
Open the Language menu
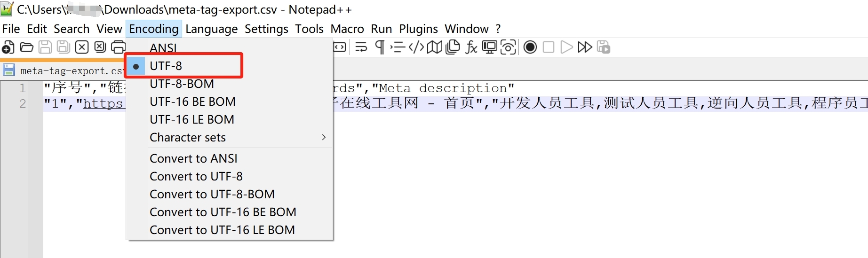pyautogui.click(x=211, y=29)
